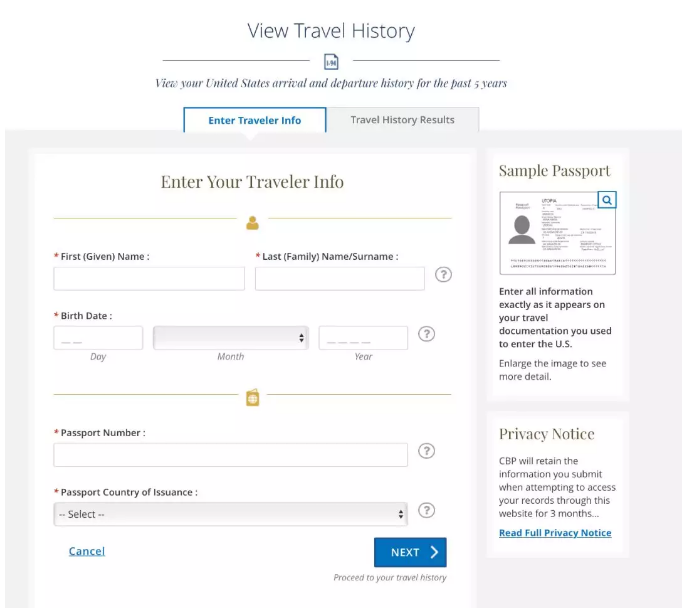This screenshot has width=685, height=608.
Task: Enlarge the sample passport with the magnifier icon
Action: click(606, 199)
